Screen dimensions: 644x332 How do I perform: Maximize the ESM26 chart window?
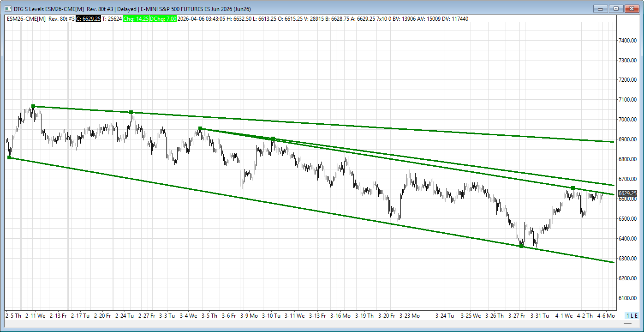pyautogui.click(x=615, y=8)
